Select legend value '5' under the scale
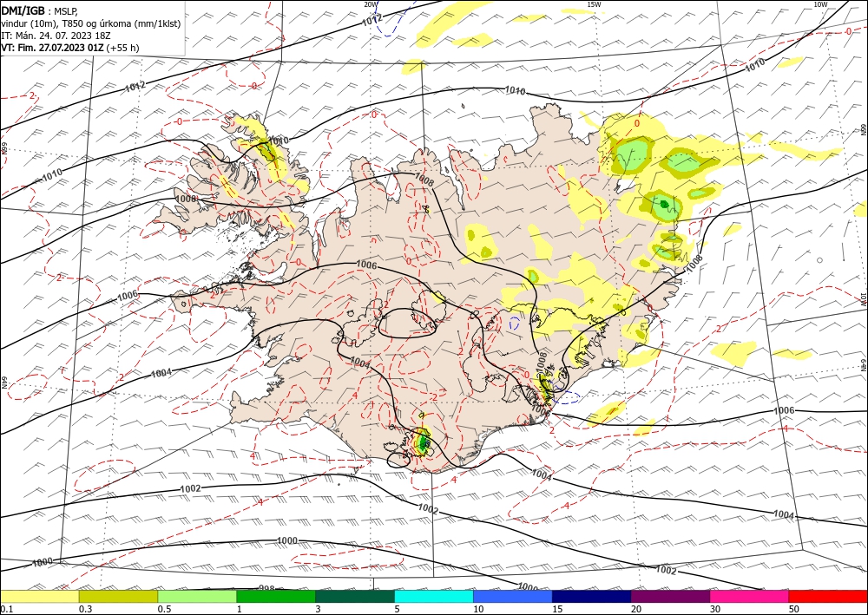868x615 pixels. click(x=398, y=609)
